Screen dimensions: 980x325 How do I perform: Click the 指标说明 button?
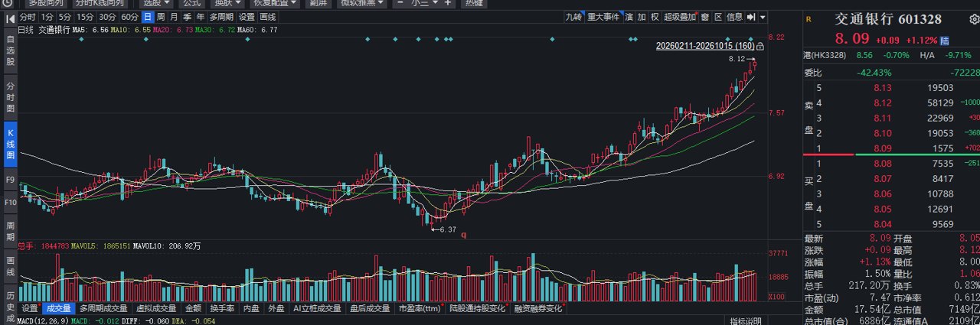click(745, 320)
